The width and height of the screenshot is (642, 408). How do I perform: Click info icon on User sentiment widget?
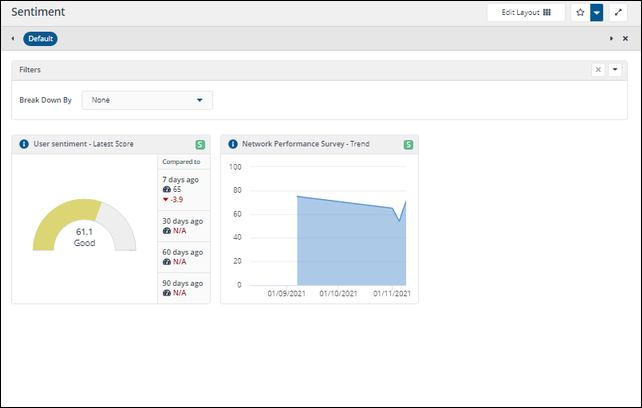click(x=24, y=144)
